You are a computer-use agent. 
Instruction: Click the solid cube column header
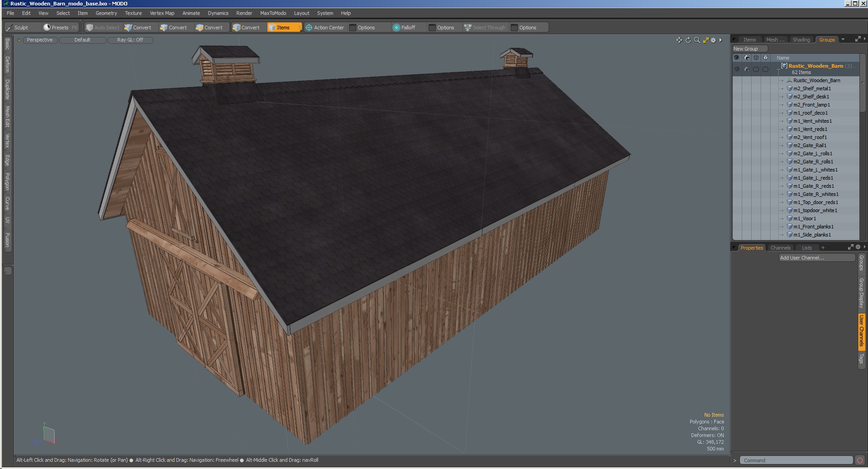[766, 58]
